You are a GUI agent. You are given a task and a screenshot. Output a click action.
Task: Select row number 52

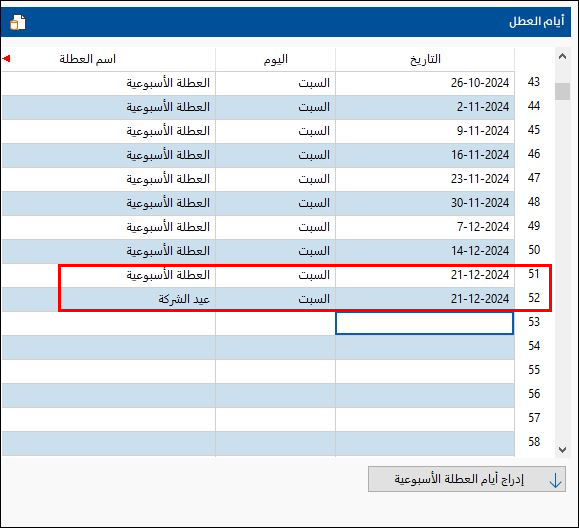pyautogui.click(x=534, y=298)
